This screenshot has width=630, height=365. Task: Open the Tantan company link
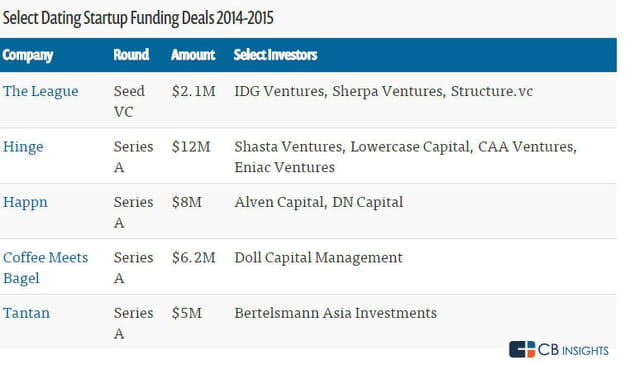coord(27,313)
